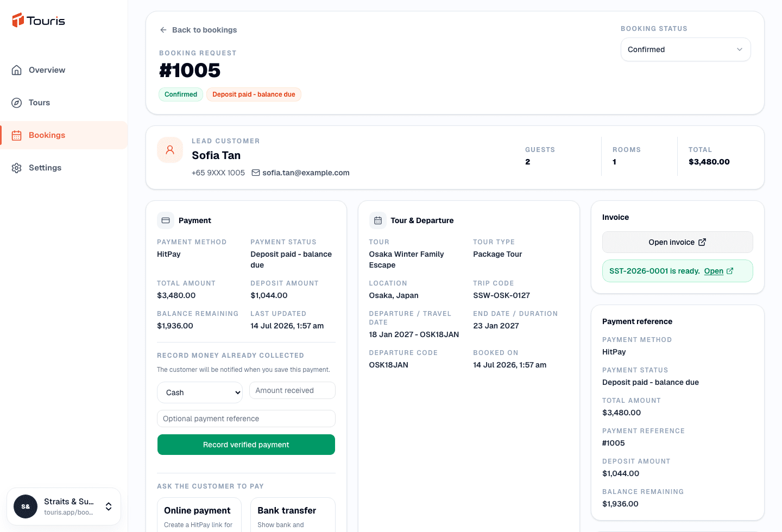Click the Payment card icon
The image size is (782, 532).
coord(166,220)
